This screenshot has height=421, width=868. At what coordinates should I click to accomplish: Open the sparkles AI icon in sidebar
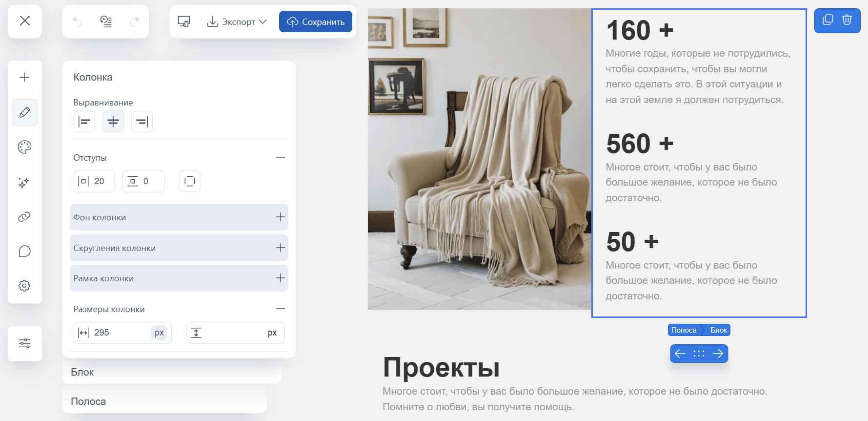tap(24, 182)
